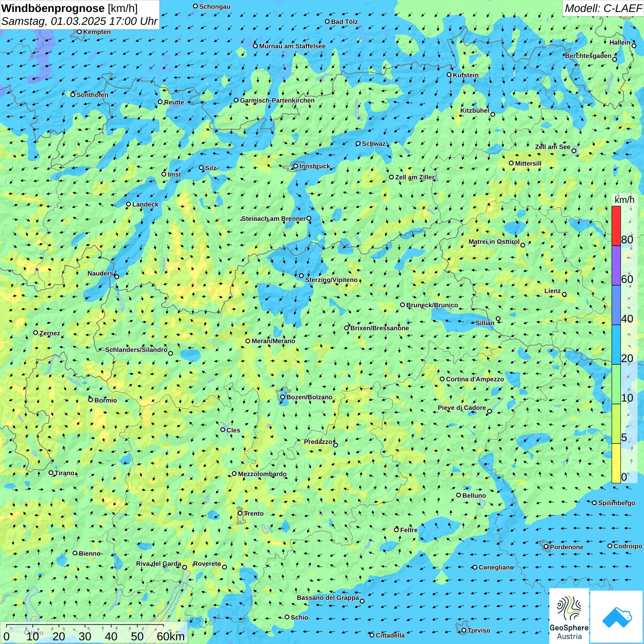Click the date 'Samstag, 01.03.2025 17:00 Uhr'
Image resolution: width=644 pixels, height=644 pixels.
click(x=79, y=21)
